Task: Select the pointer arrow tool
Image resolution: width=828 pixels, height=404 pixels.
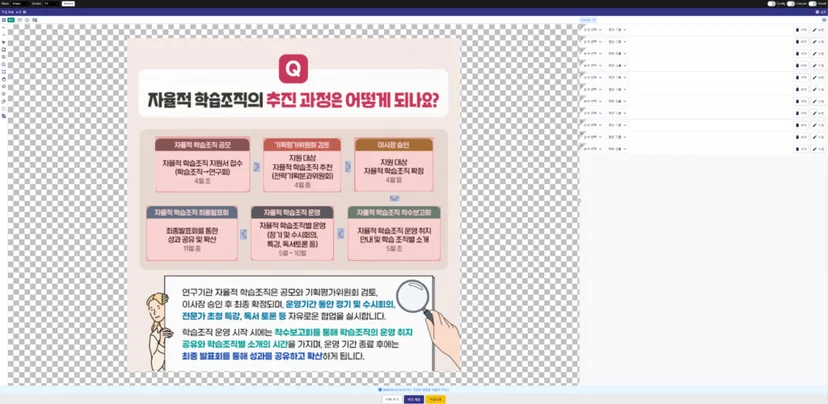Action: click(4, 42)
